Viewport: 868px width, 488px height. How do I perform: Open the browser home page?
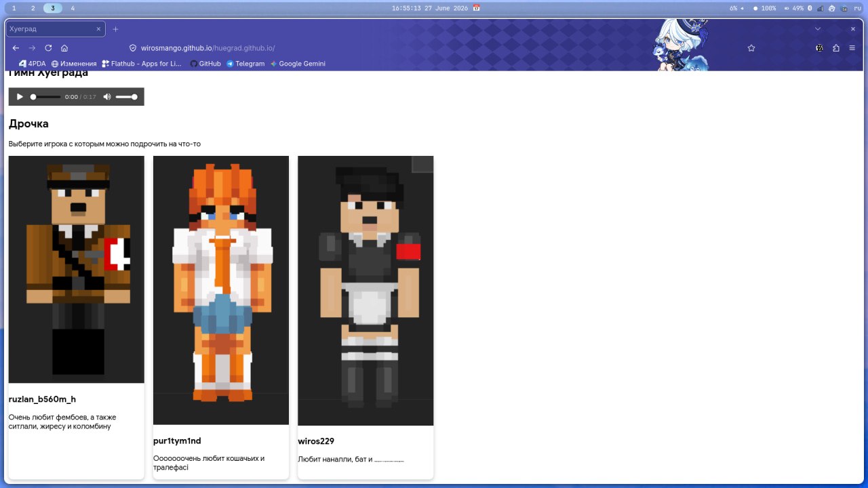[64, 48]
